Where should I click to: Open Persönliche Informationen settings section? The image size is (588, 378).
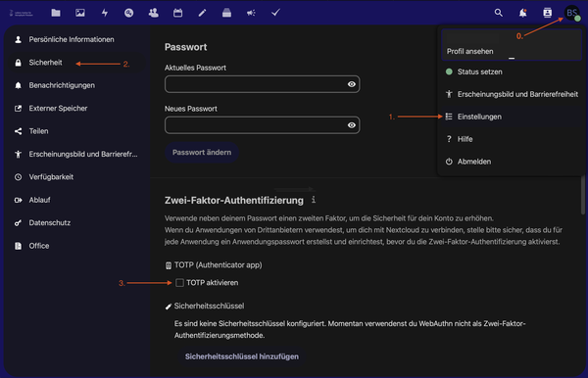coord(75,39)
